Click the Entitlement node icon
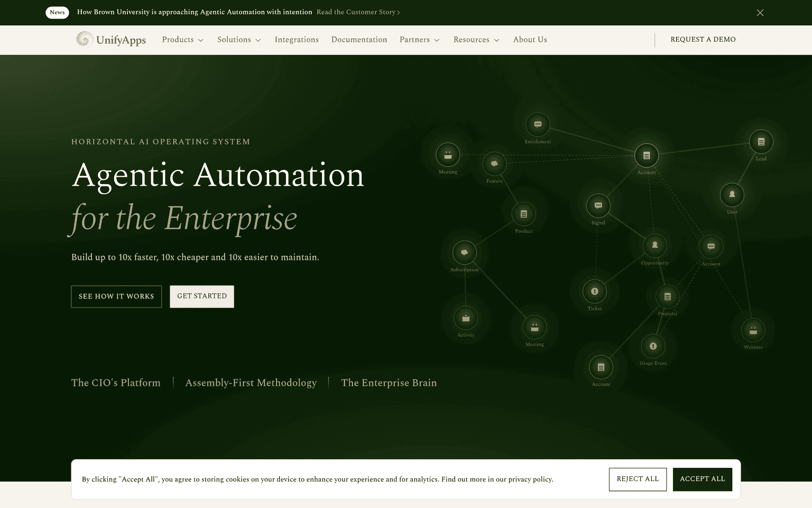The width and height of the screenshot is (812, 508). coord(538,125)
